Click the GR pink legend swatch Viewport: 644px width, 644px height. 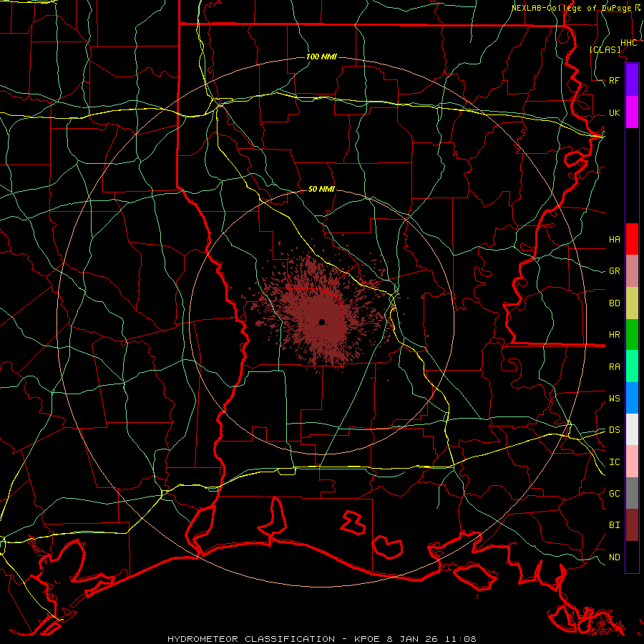[632, 271]
